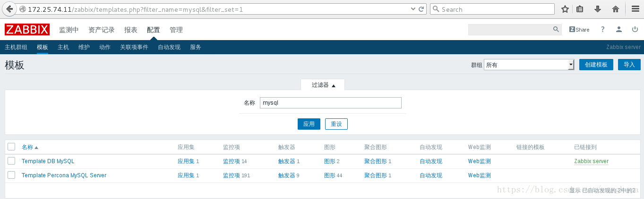
Task: Open the bookmarks list icon
Action: coord(580,9)
